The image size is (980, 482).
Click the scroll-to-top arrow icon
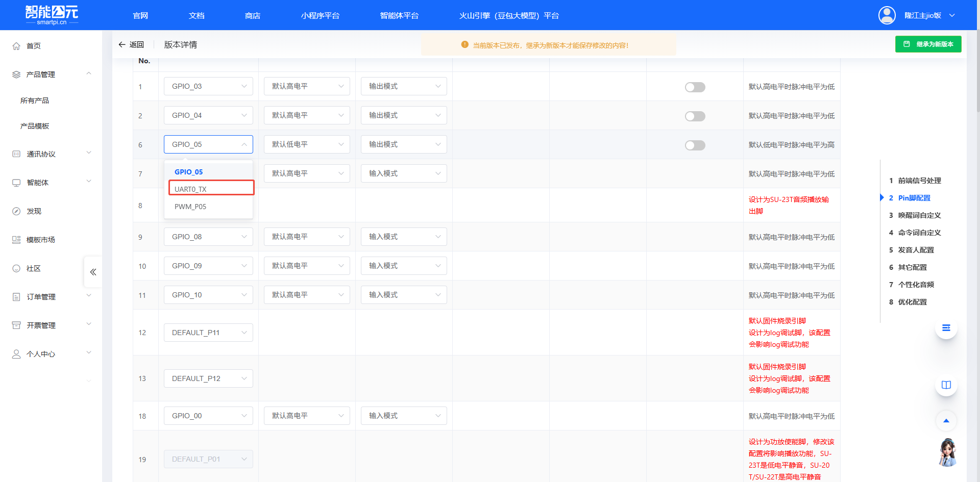click(x=946, y=421)
